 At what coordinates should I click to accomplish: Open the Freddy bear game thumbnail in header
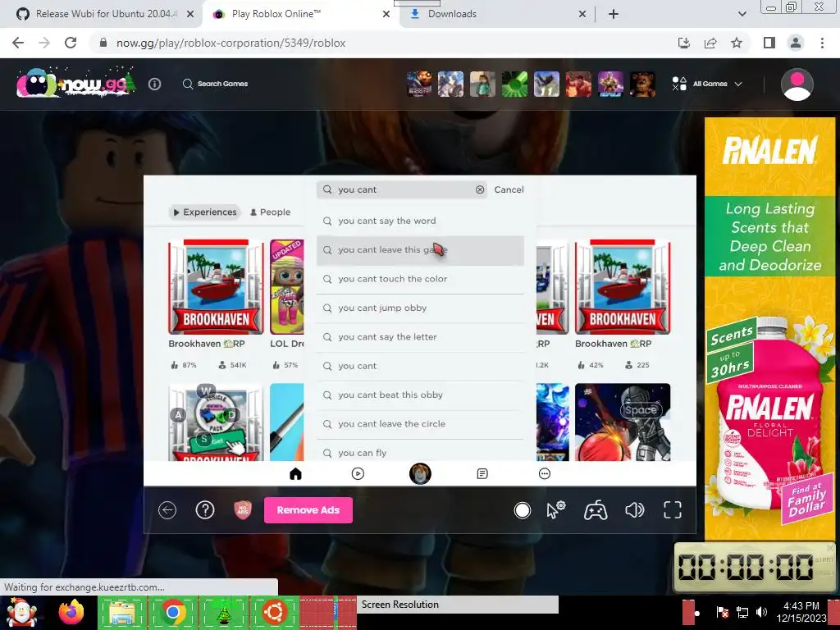pos(642,84)
